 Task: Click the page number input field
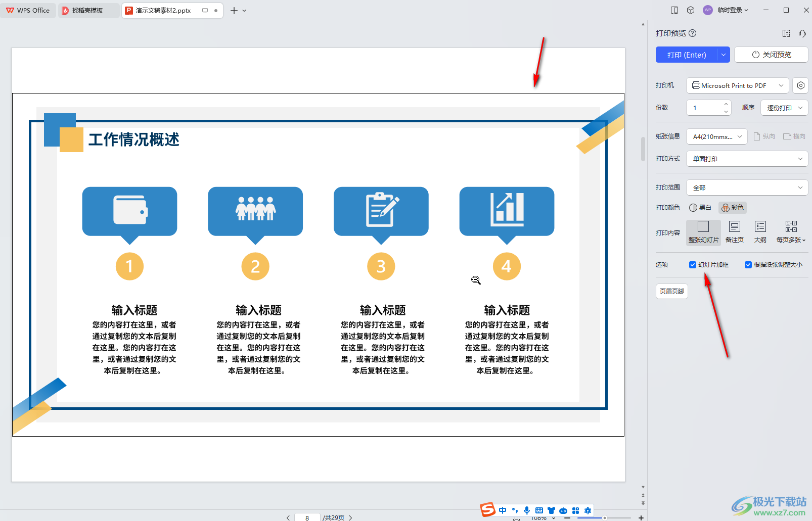[307, 517]
